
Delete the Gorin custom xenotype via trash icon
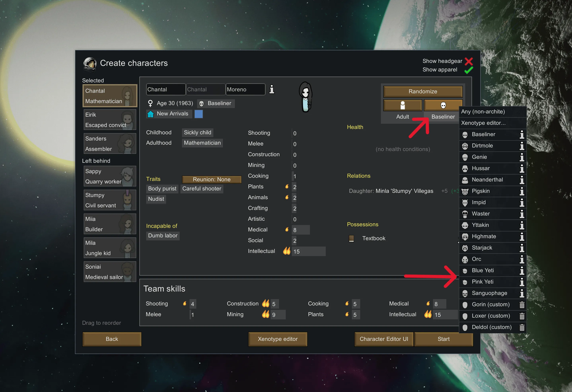(522, 305)
